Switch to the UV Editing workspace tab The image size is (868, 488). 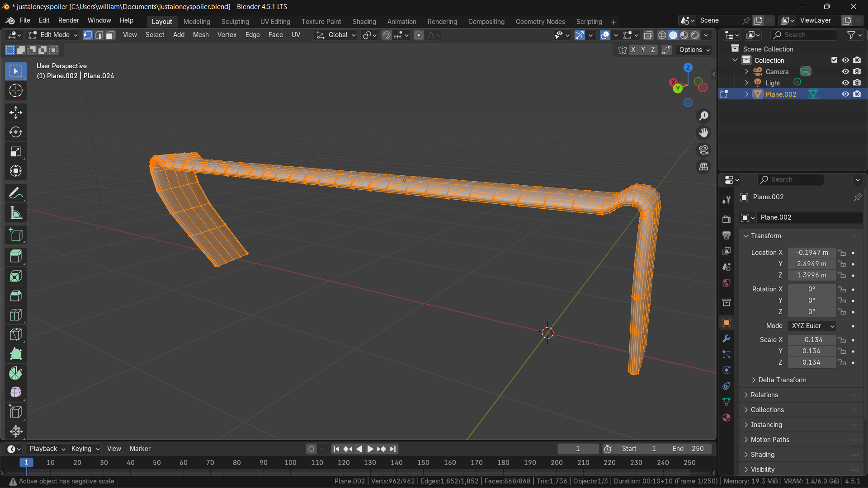[x=275, y=22]
